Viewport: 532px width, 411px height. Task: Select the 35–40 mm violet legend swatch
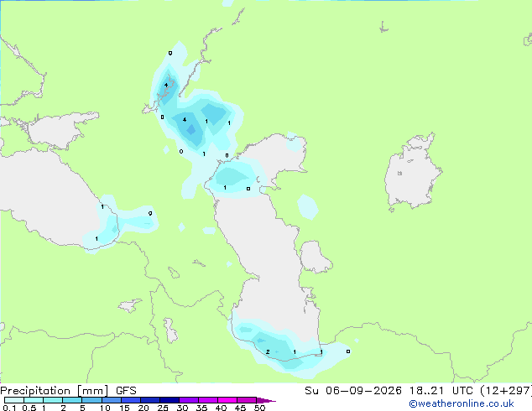[x=208, y=400]
